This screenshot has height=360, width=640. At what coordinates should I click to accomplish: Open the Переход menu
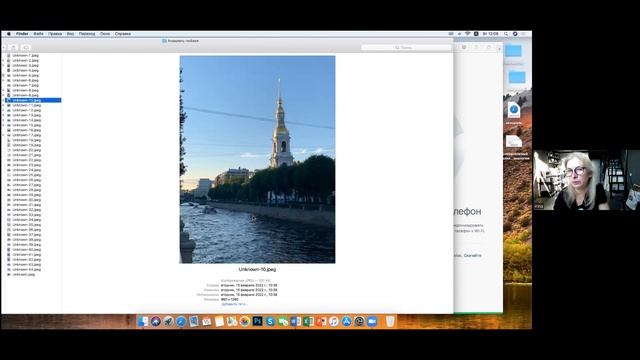coord(87,34)
